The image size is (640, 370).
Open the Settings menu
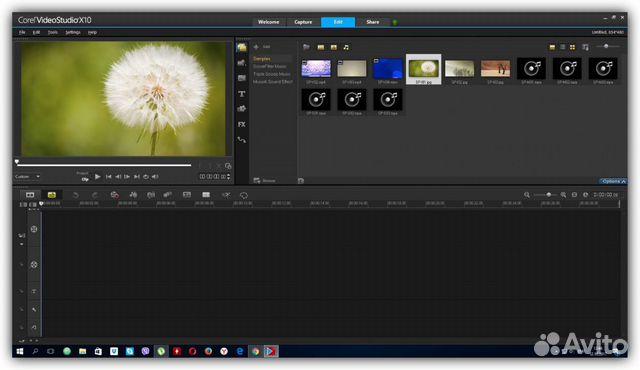coord(73,32)
